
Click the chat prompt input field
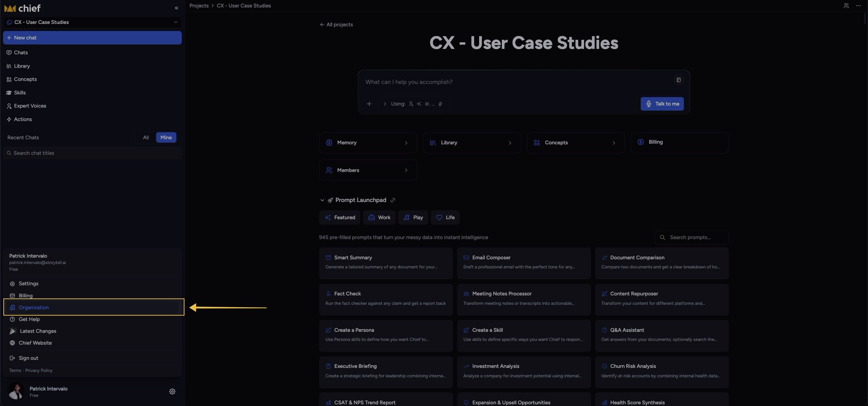[516, 82]
